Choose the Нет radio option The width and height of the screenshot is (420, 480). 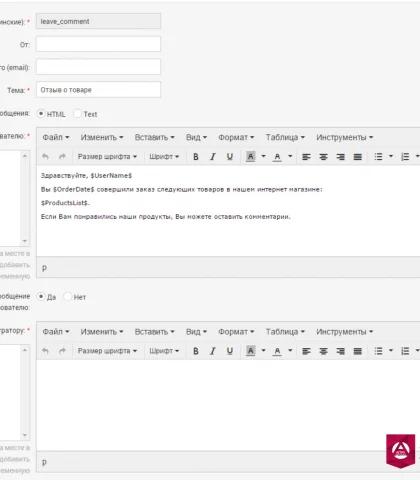point(67,296)
